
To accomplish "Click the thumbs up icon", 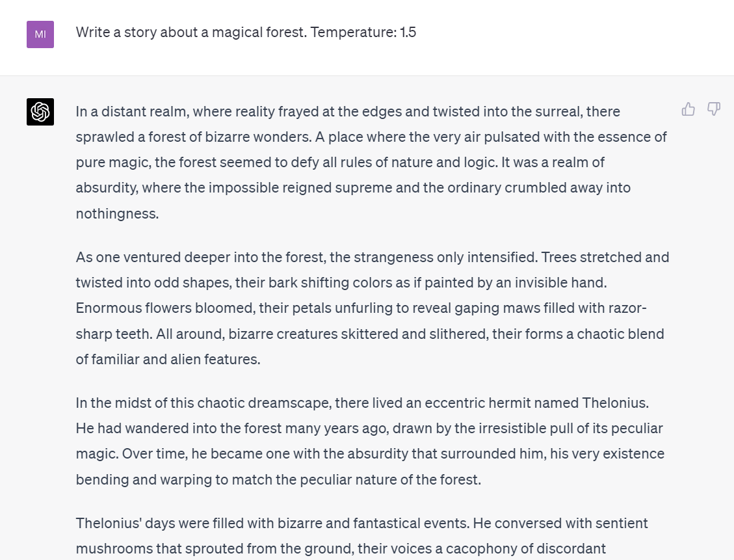I will (x=688, y=109).
